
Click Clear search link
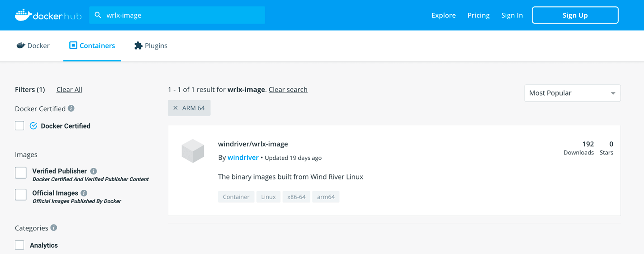coord(288,89)
